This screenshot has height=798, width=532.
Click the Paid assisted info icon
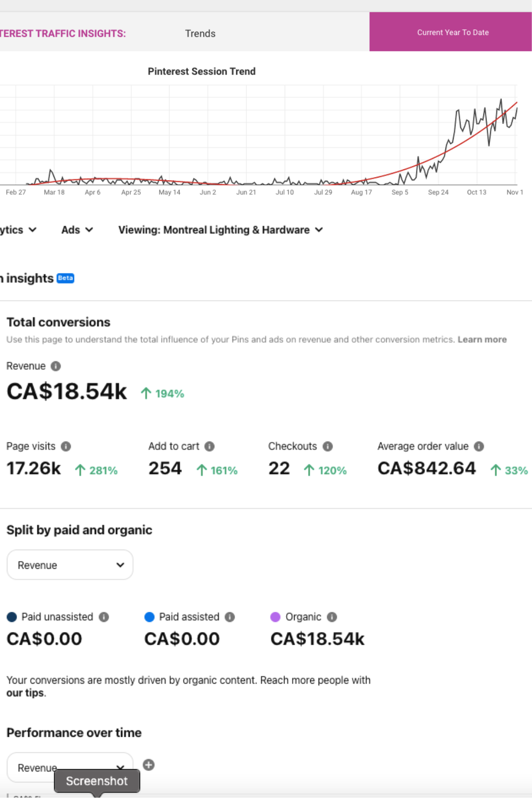[230, 617]
